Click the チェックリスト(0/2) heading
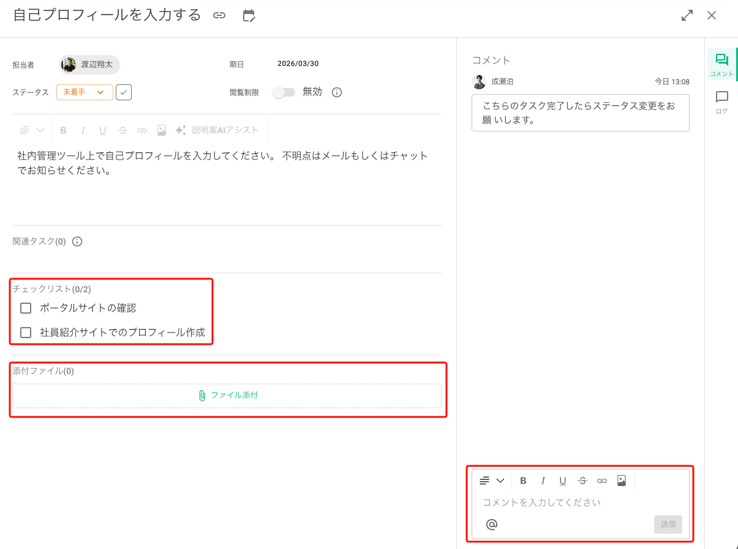Viewport: 738px width, 549px height. coord(52,289)
